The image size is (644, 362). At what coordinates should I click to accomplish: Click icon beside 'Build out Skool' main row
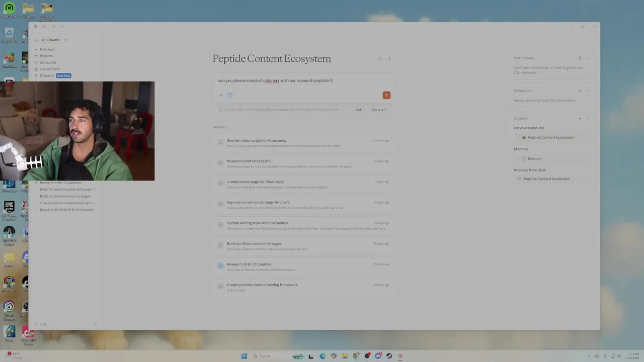pyautogui.click(x=220, y=245)
